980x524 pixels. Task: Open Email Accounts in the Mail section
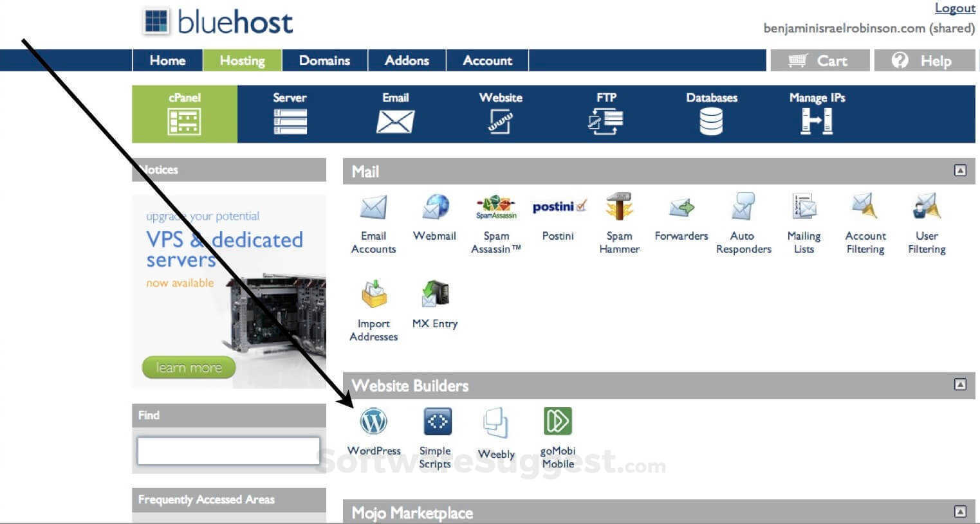point(373,224)
